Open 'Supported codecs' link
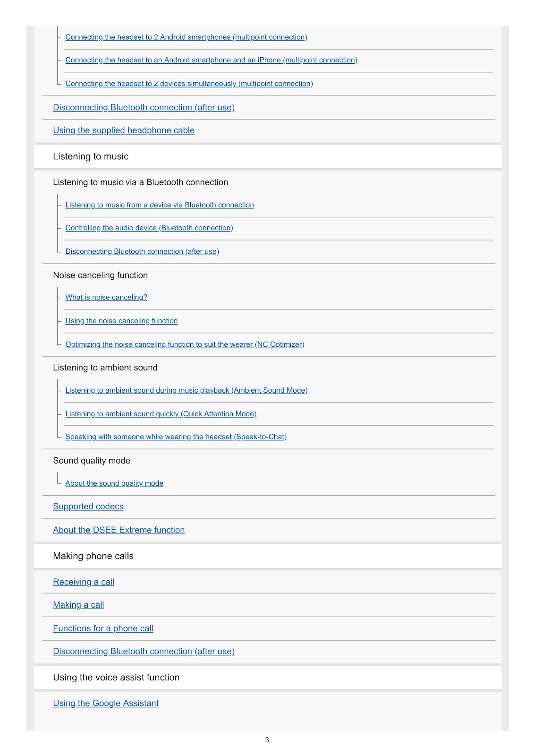 point(88,507)
